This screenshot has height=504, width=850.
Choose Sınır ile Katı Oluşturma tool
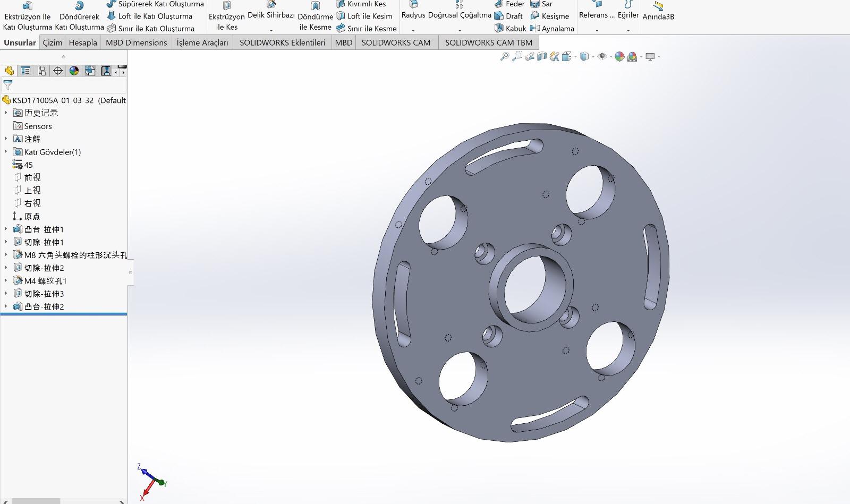point(151,29)
